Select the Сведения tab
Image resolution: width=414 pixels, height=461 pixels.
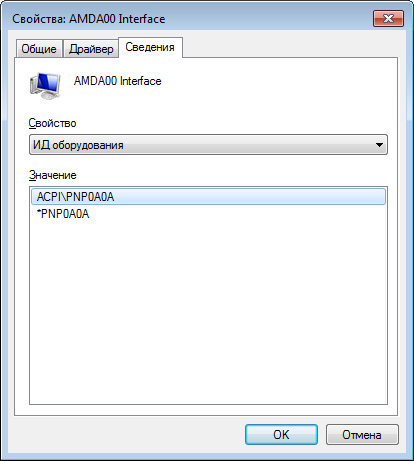click(150, 47)
